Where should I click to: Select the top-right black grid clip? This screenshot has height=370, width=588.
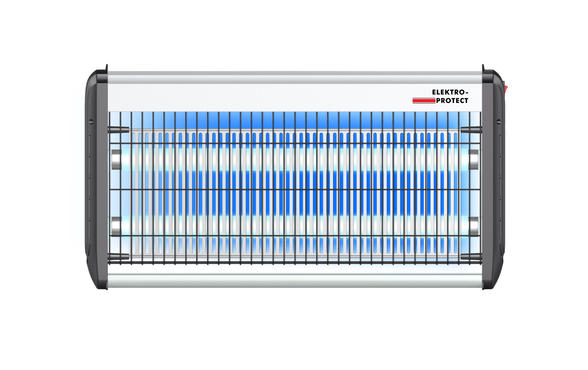471,129
